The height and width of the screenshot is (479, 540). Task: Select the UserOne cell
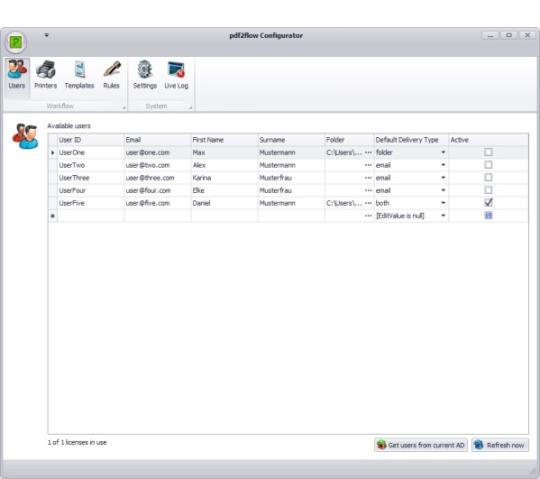[90, 152]
